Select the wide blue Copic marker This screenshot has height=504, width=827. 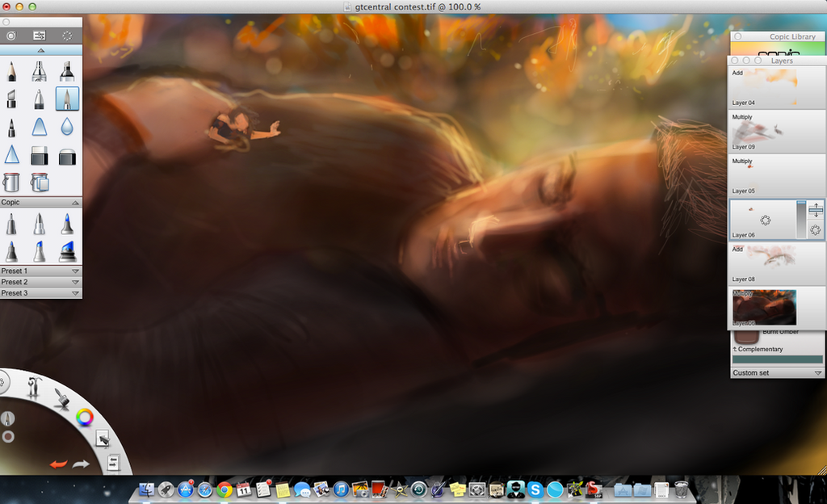tap(67, 251)
